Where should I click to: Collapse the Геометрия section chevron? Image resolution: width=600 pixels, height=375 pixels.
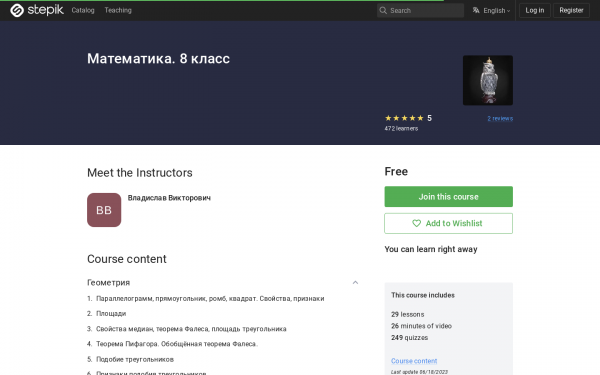pos(355,282)
